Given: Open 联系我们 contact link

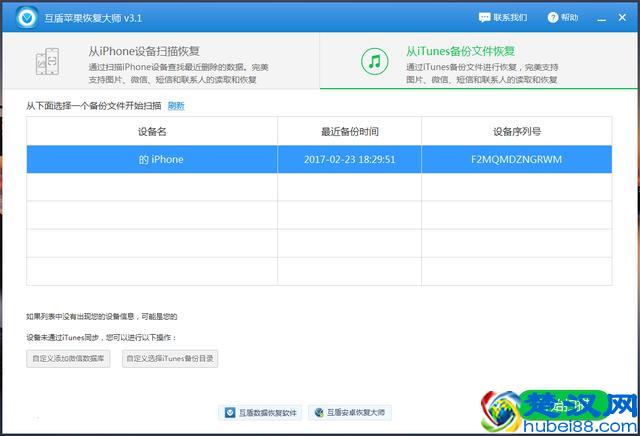Looking at the screenshot, I should [503, 18].
